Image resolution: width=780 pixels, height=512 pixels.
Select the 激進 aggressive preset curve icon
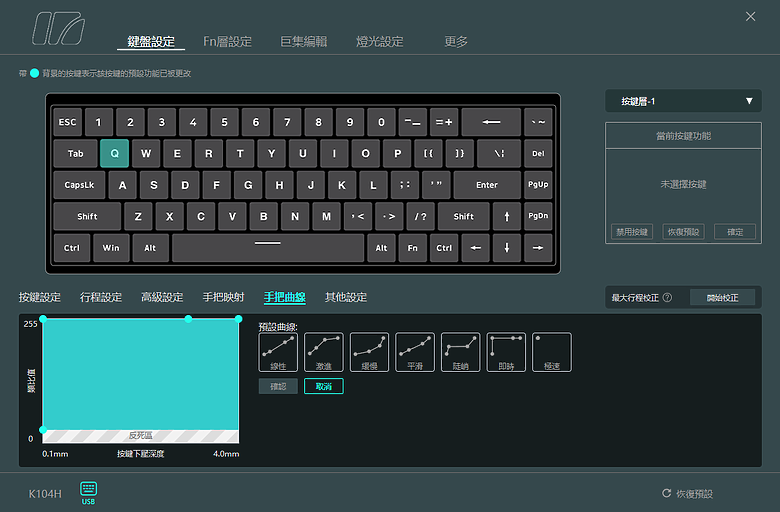tap(324, 352)
